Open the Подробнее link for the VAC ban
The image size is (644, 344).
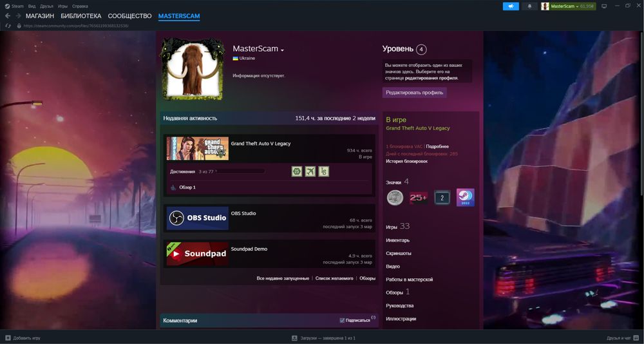click(437, 146)
